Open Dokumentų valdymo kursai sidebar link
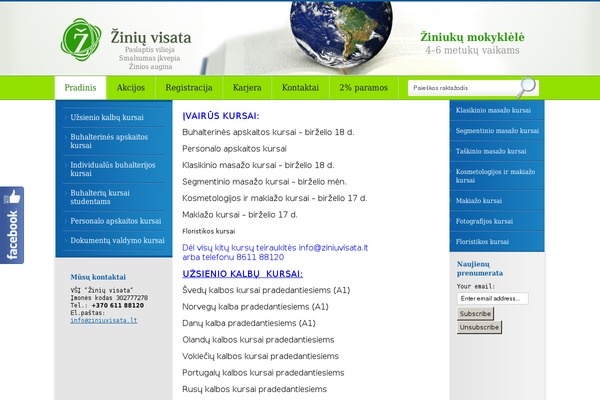The image size is (600, 400). pos(117,241)
